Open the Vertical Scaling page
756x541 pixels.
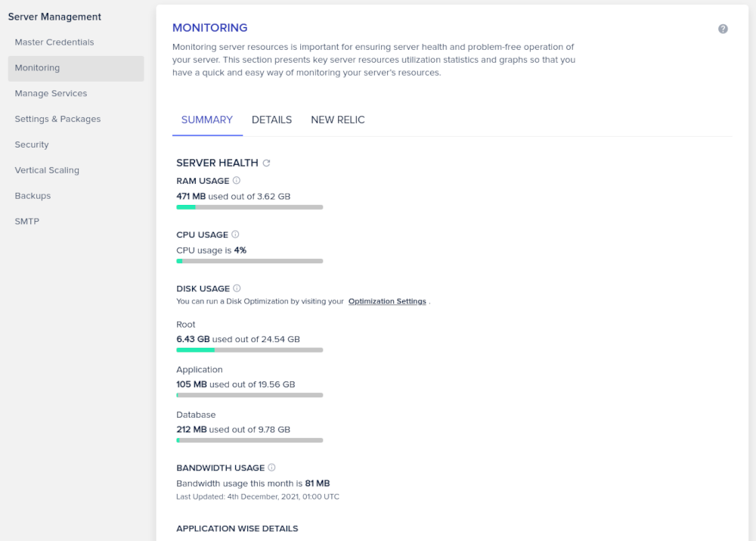point(47,170)
